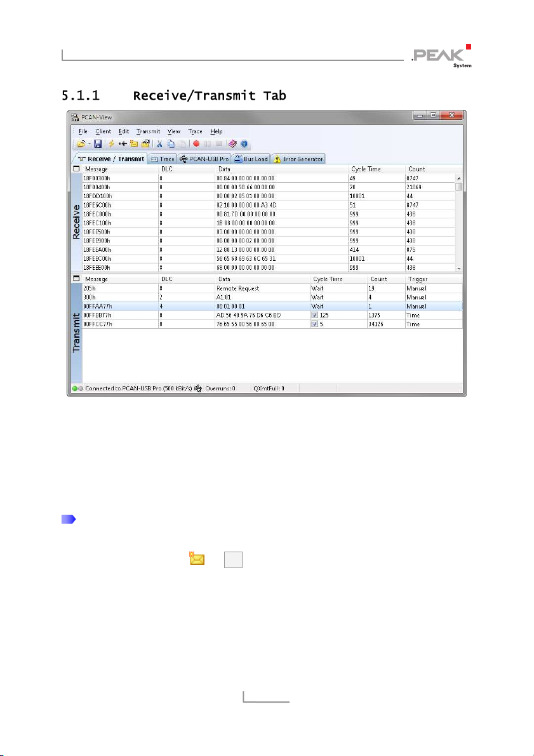The height and width of the screenshot is (756, 534).
Task: Click the Receive list scrollbar thumb
Action: pos(458,187)
